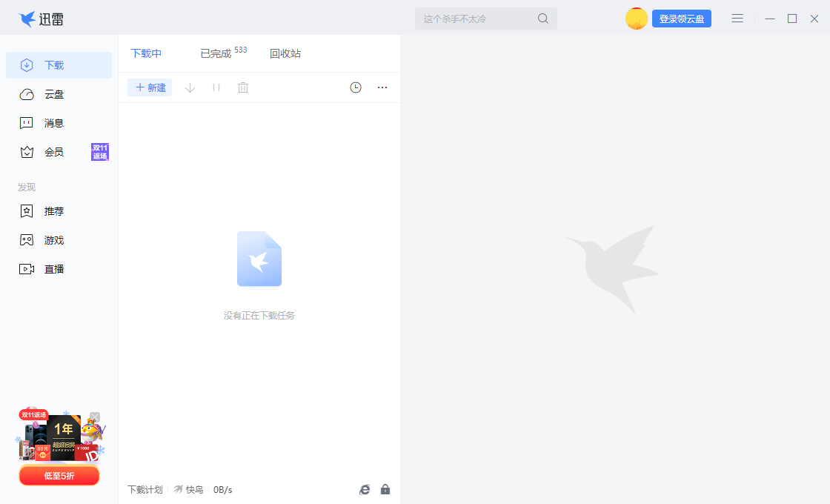Click the start download arrow icon
830x504 pixels.
tap(190, 87)
